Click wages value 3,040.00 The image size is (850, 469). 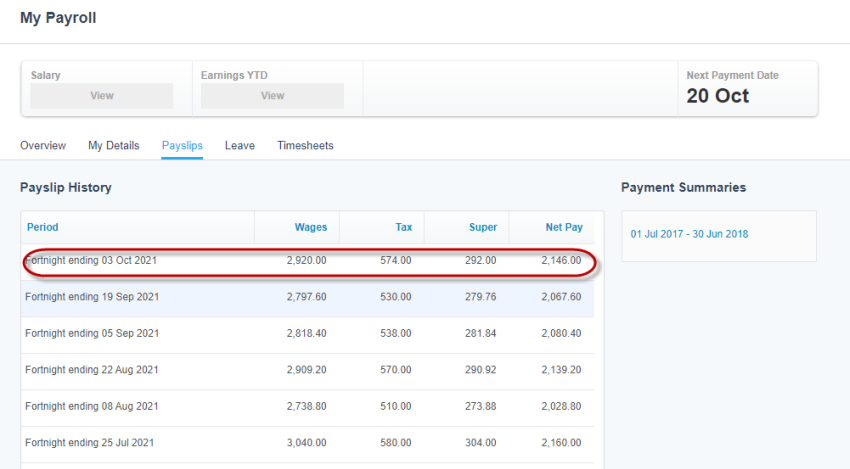306,443
